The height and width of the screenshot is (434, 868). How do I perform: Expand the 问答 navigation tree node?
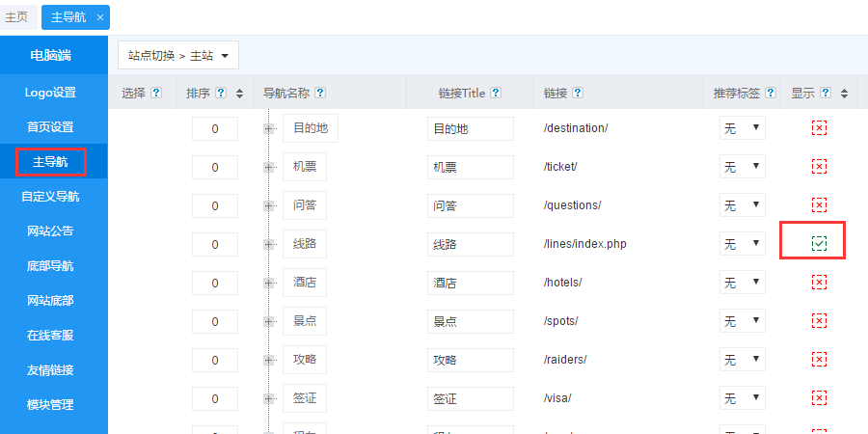269,205
